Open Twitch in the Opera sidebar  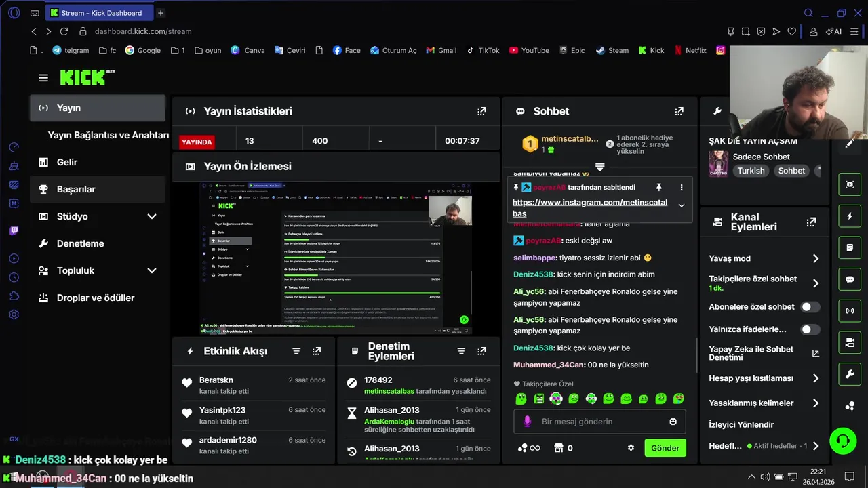14,230
